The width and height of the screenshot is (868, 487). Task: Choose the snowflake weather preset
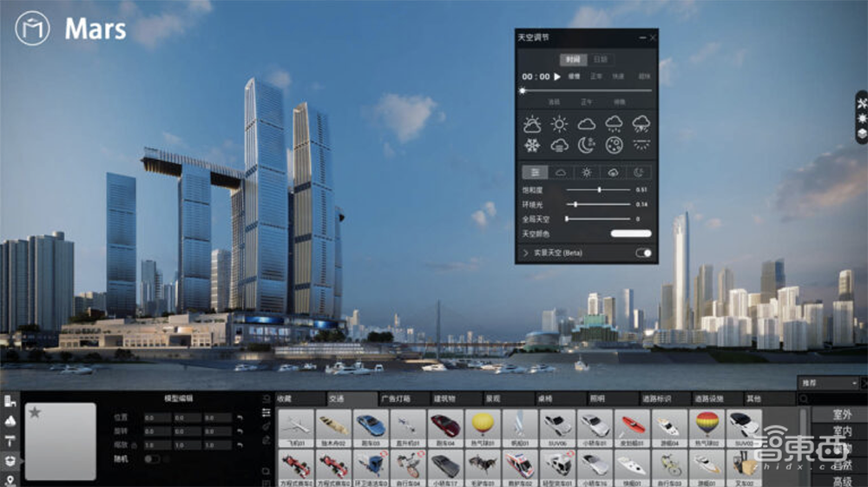tap(532, 145)
